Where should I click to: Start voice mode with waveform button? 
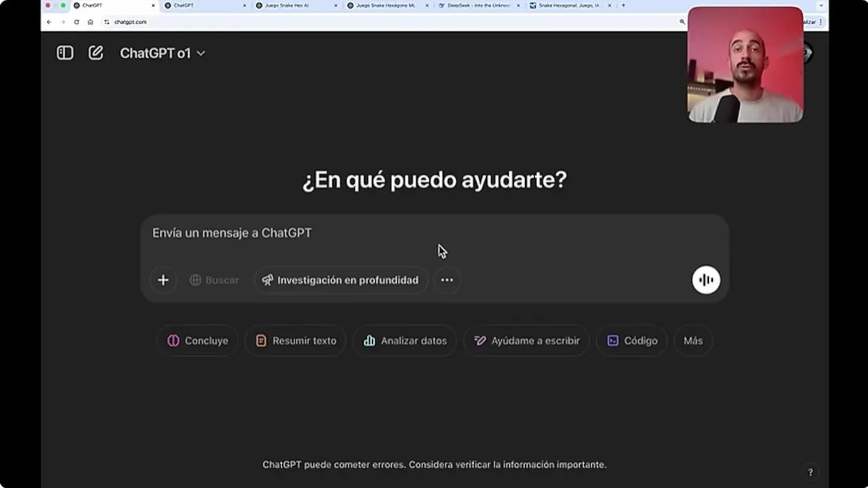click(x=706, y=280)
